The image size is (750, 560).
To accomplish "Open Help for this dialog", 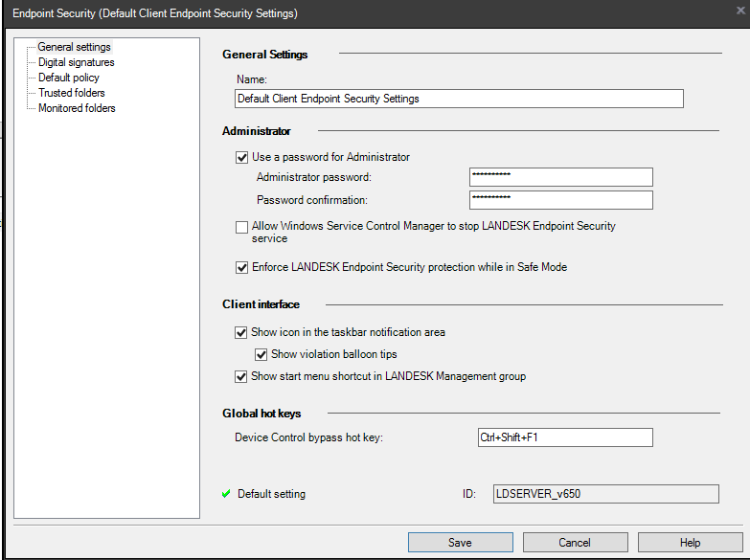I will (690, 543).
